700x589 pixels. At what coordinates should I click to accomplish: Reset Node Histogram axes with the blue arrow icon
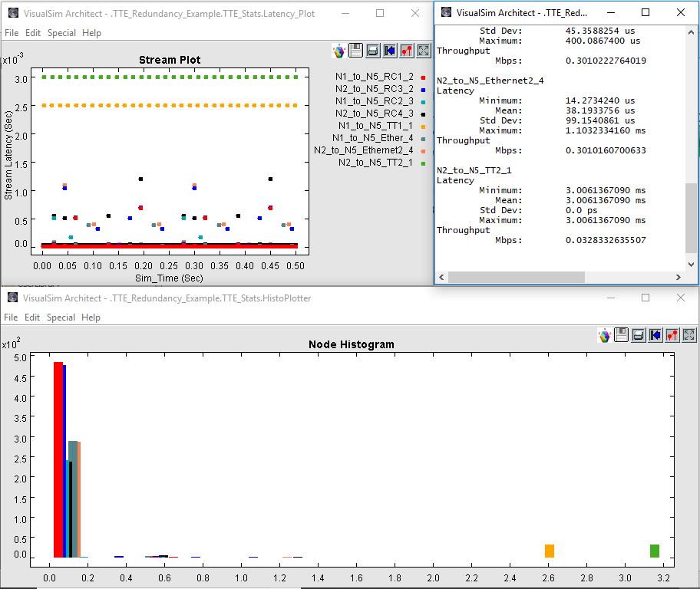(x=655, y=335)
